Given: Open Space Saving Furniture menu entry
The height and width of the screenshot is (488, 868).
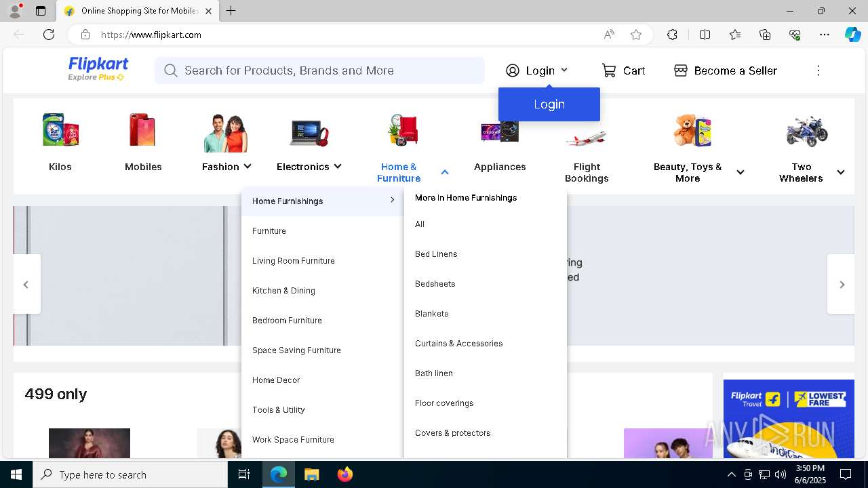Looking at the screenshot, I should [323, 350].
